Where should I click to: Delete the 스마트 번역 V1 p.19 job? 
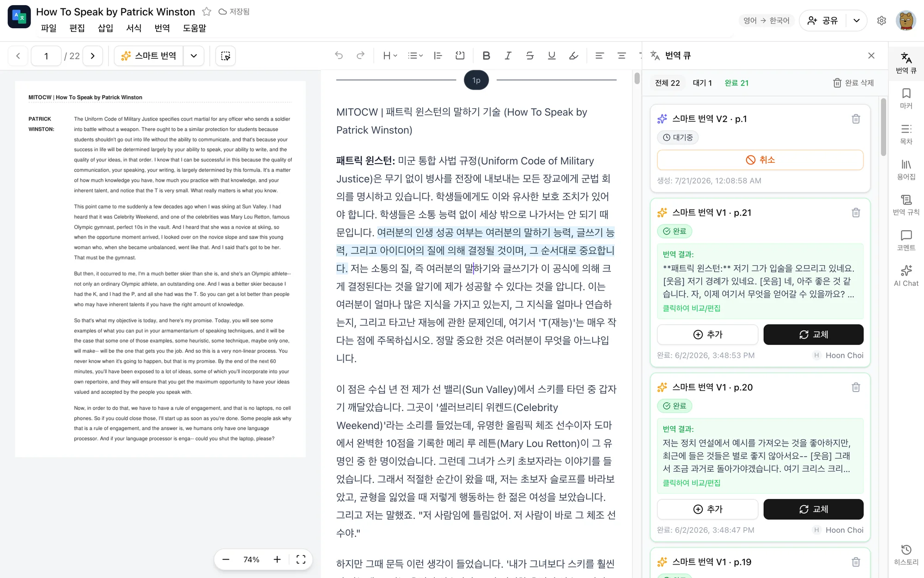coord(856,562)
